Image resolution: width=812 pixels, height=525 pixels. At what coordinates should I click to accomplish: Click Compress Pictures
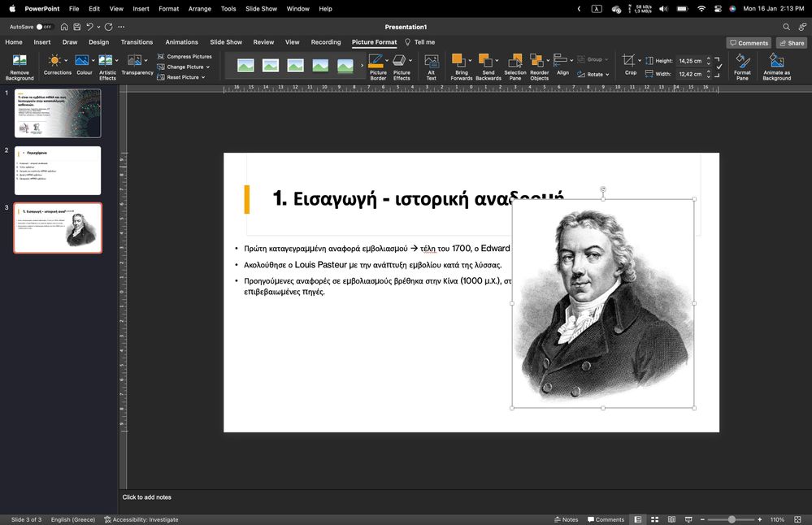click(x=185, y=56)
